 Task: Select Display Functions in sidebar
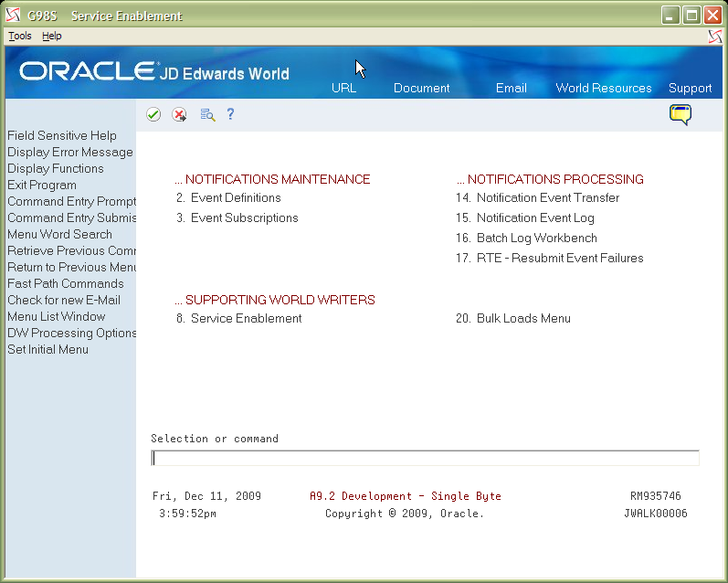55,169
